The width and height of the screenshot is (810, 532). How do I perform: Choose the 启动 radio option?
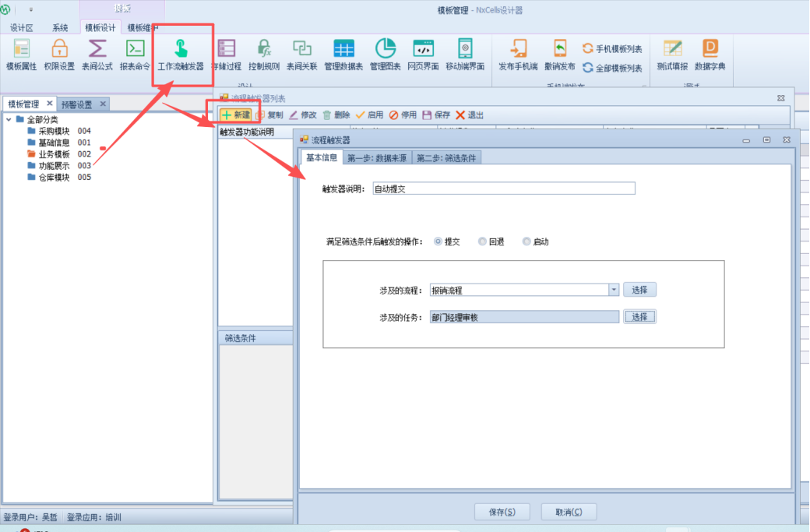[x=526, y=241]
